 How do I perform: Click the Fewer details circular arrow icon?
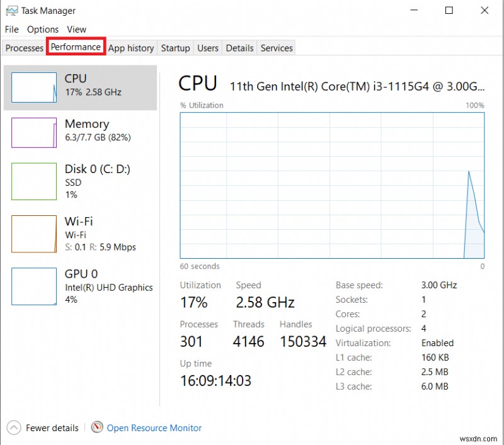(x=13, y=427)
